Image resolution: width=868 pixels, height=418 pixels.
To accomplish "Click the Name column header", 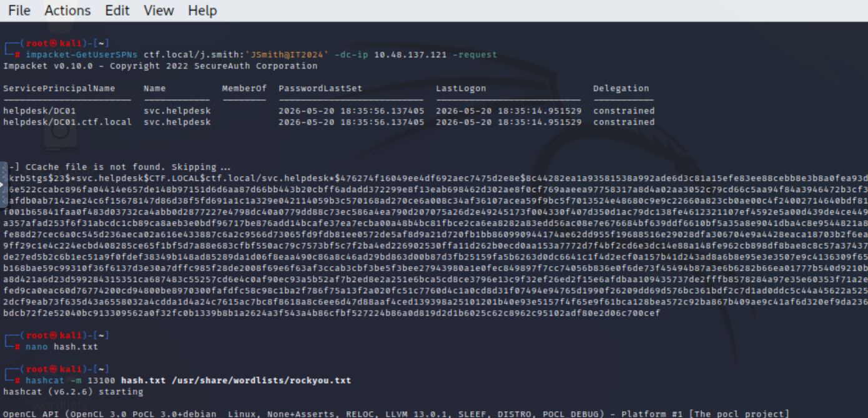I will tap(155, 89).
